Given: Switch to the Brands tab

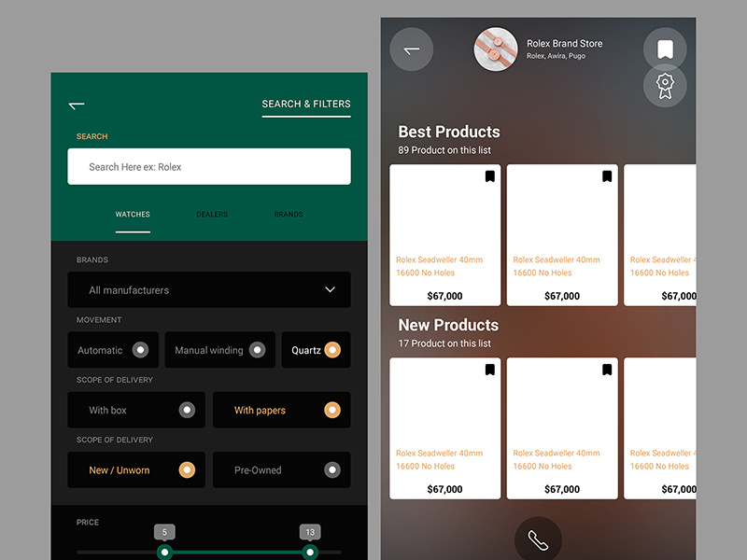Looking at the screenshot, I should pos(289,215).
